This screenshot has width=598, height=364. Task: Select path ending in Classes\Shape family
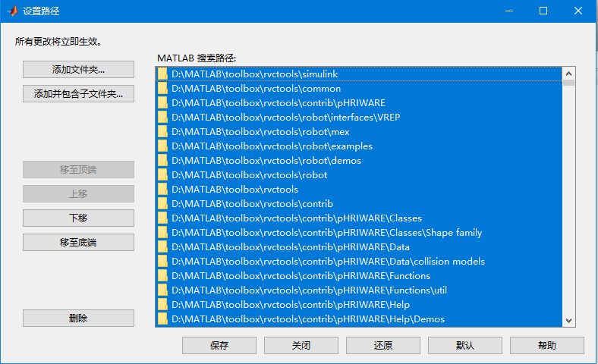(x=359, y=233)
